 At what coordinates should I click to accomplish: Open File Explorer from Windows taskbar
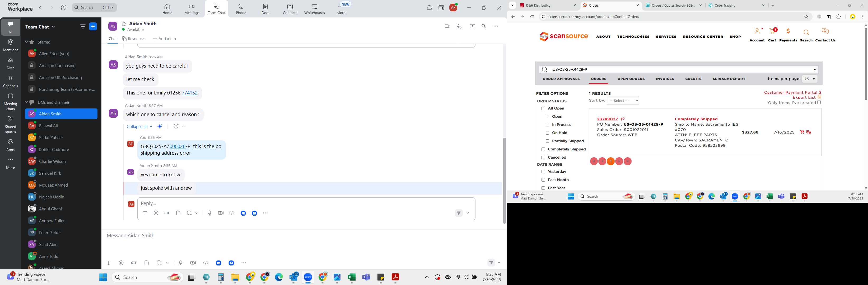point(235,277)
